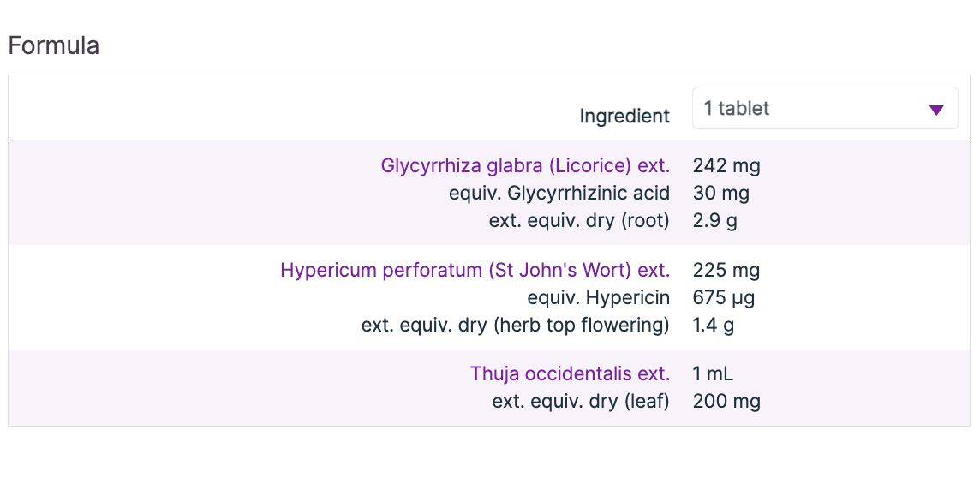Select the 'equiv. Glycyrrhizinic acid' row label

559,193
